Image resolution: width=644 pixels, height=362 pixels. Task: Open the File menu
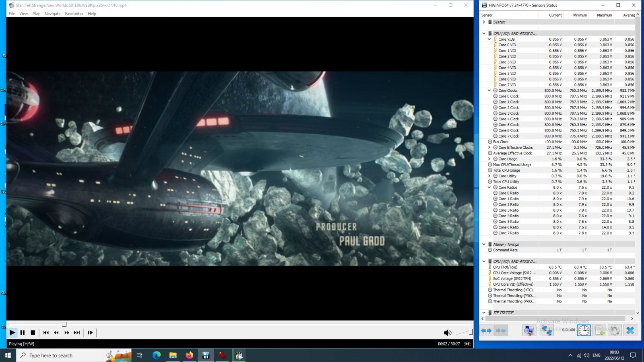pos(12,14)
